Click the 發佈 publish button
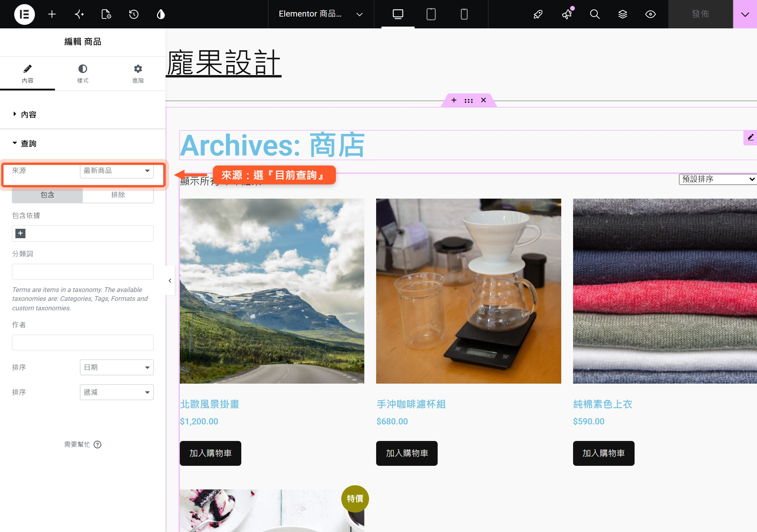This screenshot has height=532, width=757. pos(700,14)
